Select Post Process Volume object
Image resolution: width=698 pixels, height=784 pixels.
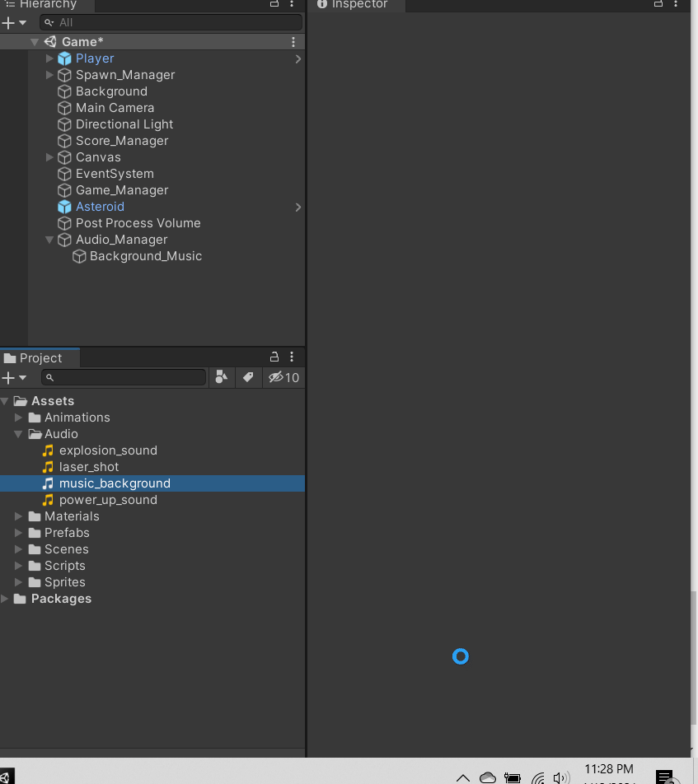[138, 223]
